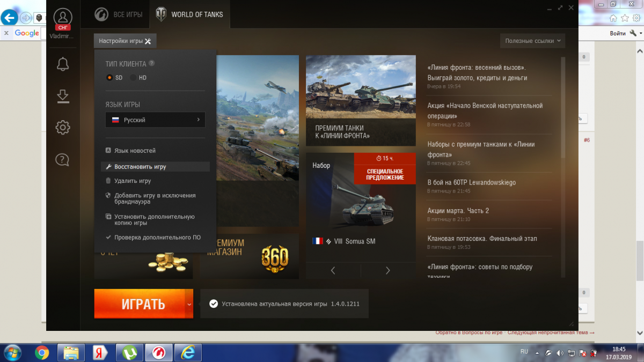Image resolution: width=644 pixels, height=362 pixels.
Task: Show previous offer in the carousel
Action: (x=333, y=270)
